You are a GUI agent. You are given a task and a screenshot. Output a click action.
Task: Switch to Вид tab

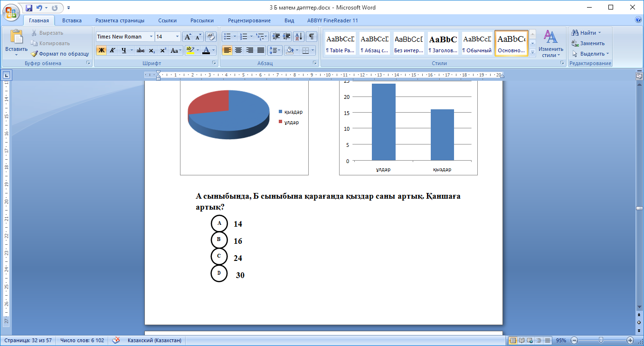(x=289, y=20)
